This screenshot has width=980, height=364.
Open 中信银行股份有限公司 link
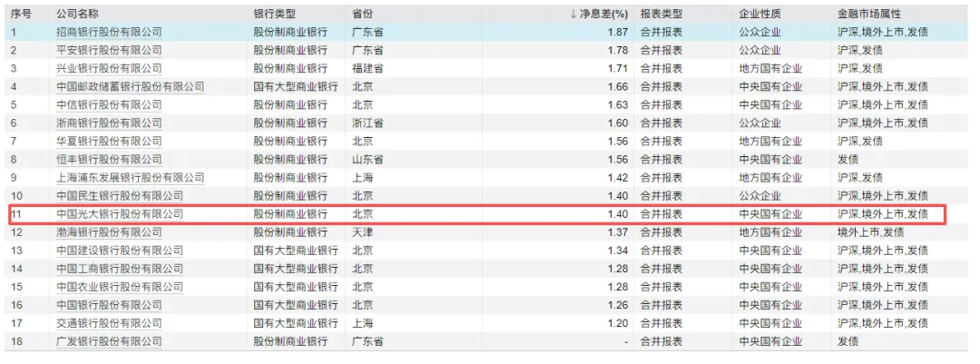coord(109,104)
